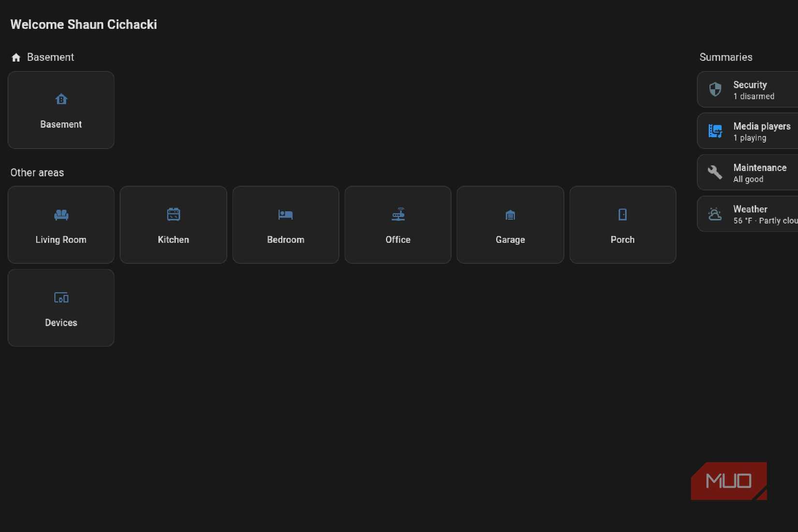
Task: Select the Bedroom card label
Action: pyautogui.click(x=285, y=239)
